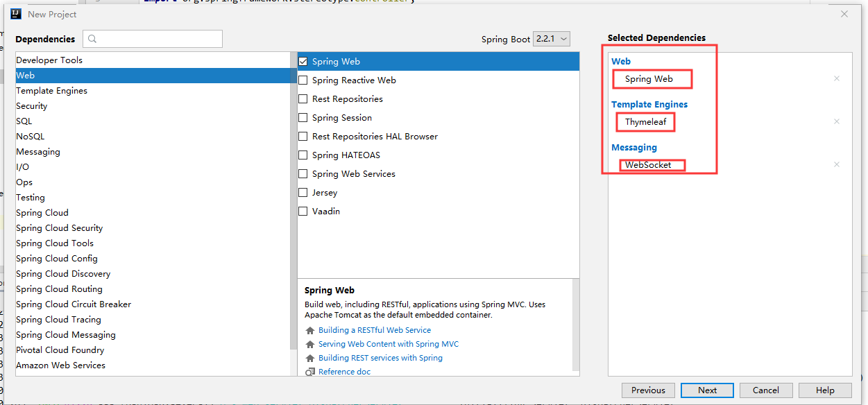Remove the Spring Web selected dependency
The height and width of the screenshot is (405, 868).
[836, 78]
